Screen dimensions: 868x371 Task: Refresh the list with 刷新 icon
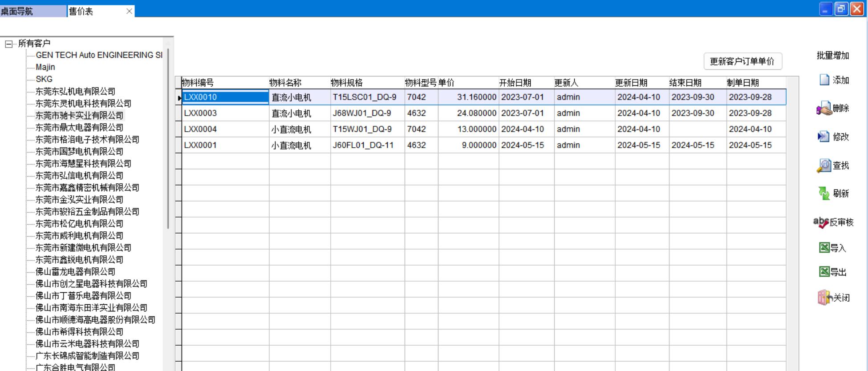[x=824, y=194]
